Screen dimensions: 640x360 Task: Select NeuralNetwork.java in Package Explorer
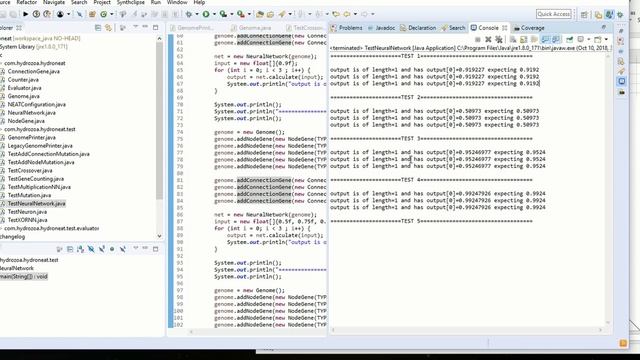pyautogui.click(x=31, y=113)
